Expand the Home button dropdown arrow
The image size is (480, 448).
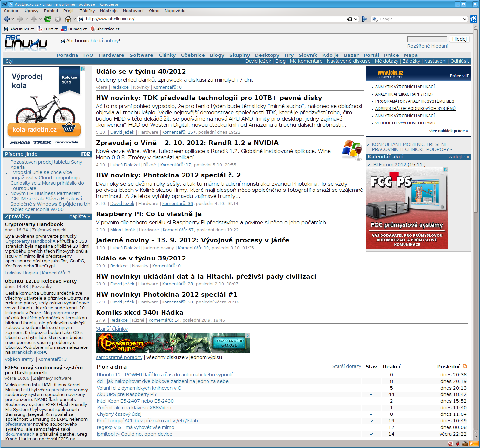75,19
